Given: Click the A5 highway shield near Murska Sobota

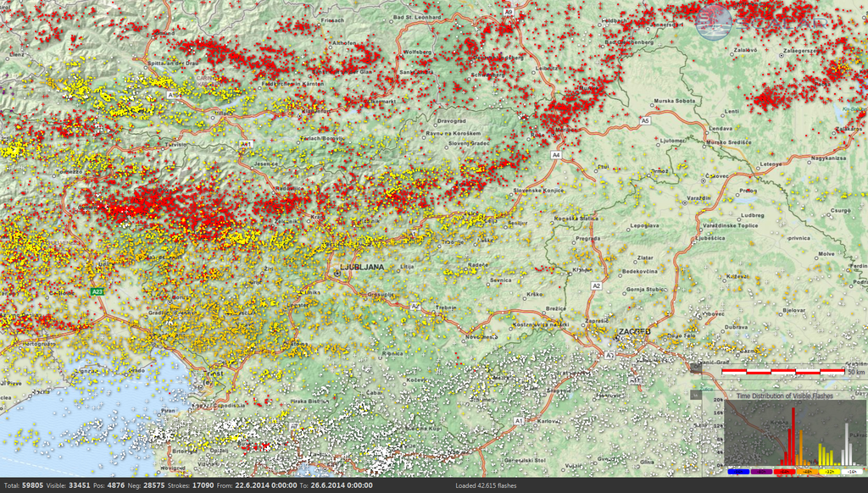Looking at the screenshot, I should (647, 120).
